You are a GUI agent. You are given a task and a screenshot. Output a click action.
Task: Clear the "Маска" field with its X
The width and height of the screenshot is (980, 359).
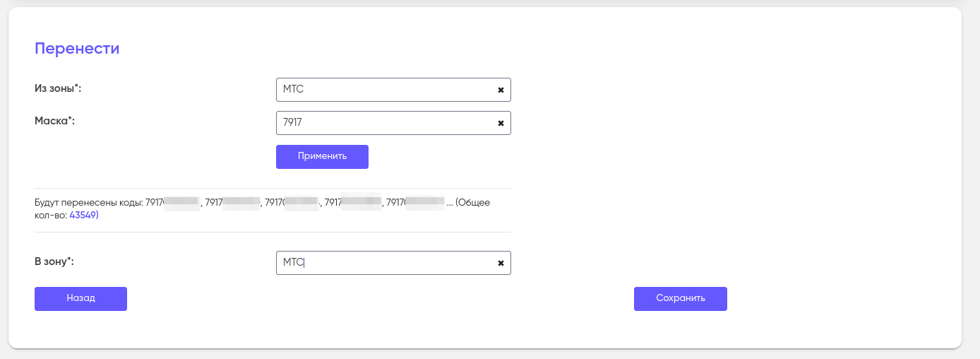501,123
